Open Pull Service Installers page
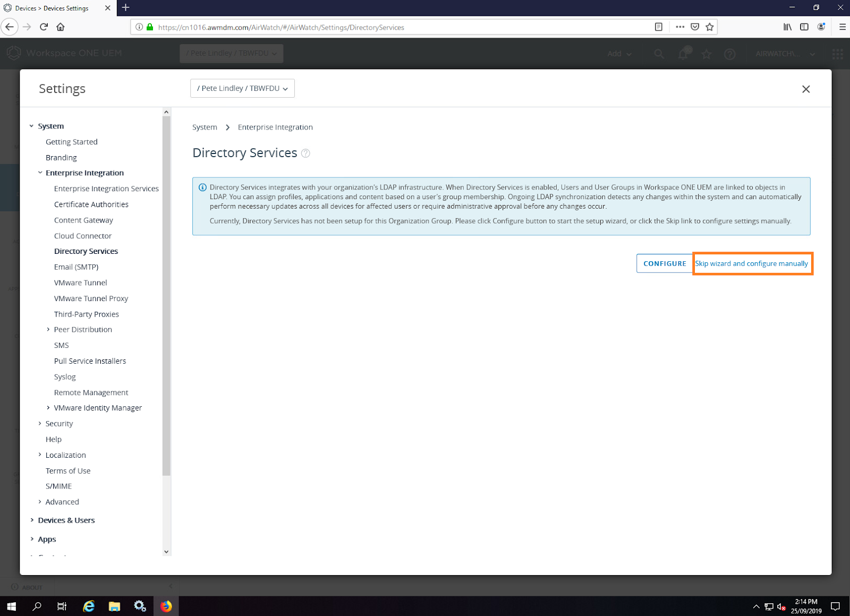850x616 pixels. click(90, 361)
